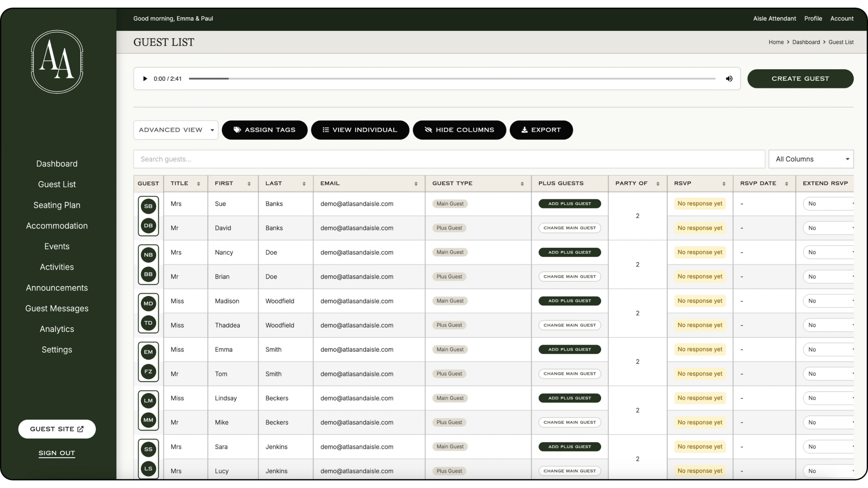Click the MD guest avatar circle
This screenshot has height=488, width=868.
tap(148, 304)
